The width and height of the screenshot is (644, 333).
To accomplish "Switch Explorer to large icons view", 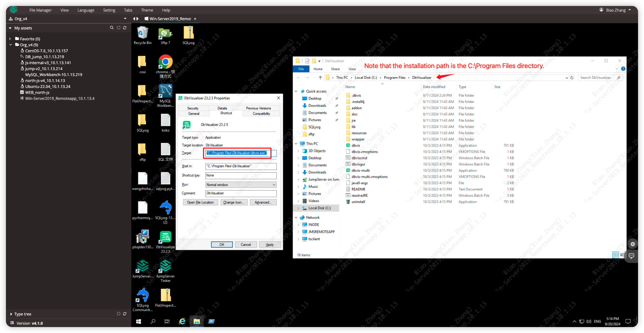I will click(622, 255).
